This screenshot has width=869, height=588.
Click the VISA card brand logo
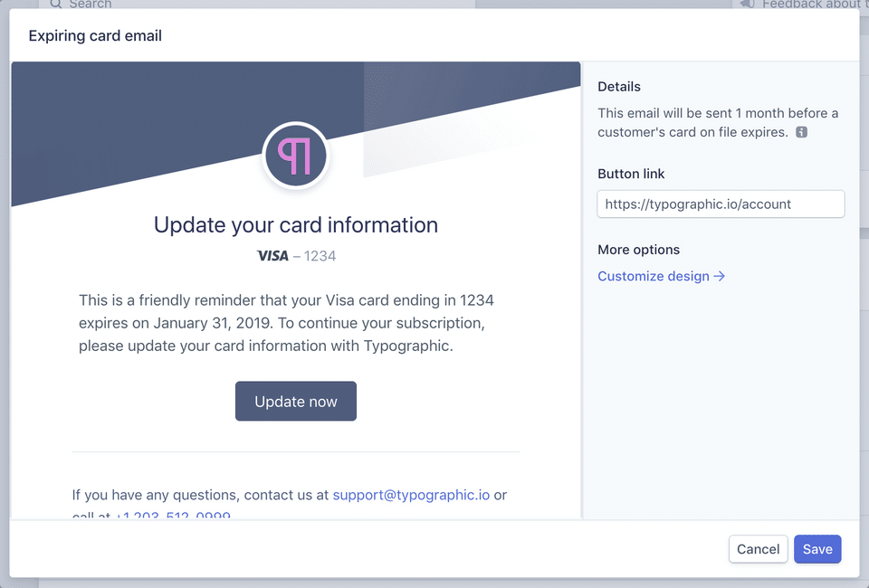[x=272, y=256]
